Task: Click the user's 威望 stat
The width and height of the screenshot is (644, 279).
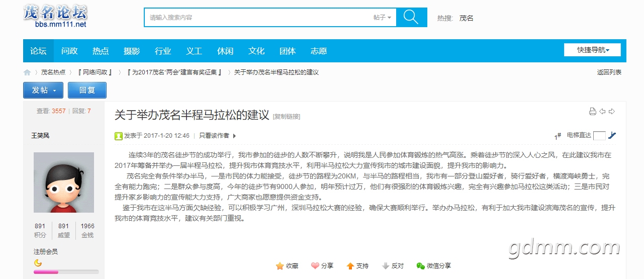Action: tap(64, 231)
